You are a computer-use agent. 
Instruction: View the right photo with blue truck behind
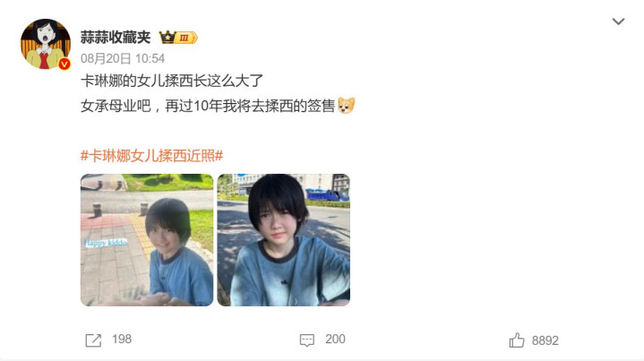pos(283,240)
